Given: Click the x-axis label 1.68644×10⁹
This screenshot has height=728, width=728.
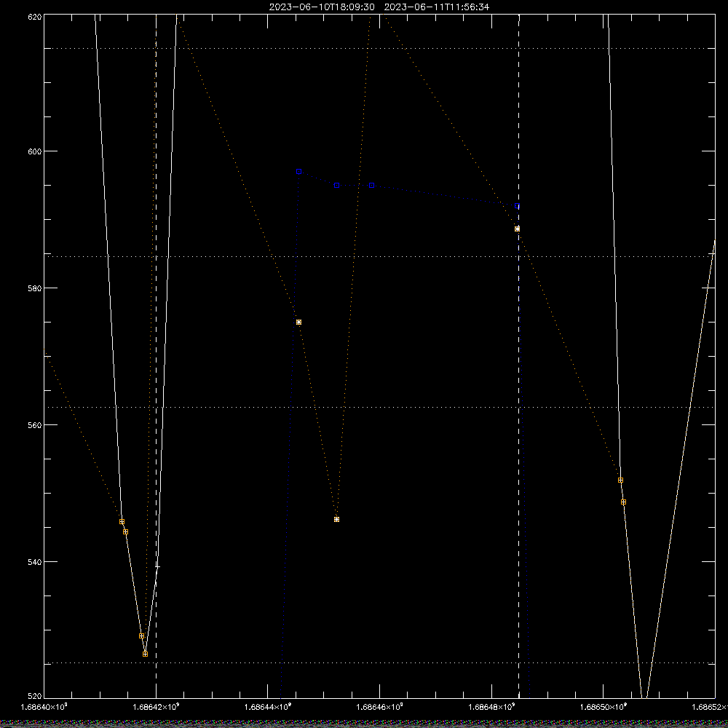Looking at the screenshot, I should click(x=268, y=707).
